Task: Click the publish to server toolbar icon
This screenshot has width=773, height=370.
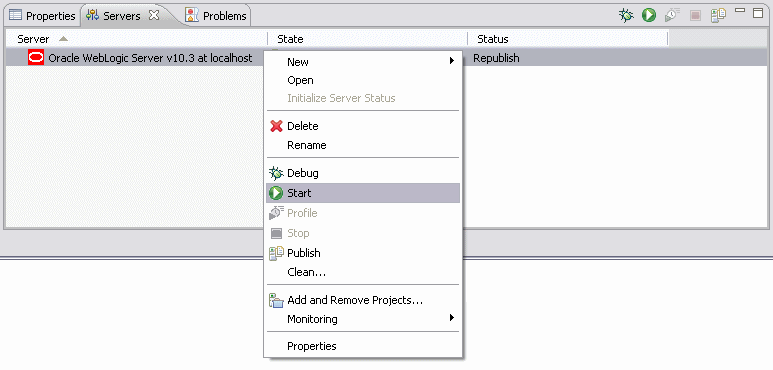Action: 718,15
